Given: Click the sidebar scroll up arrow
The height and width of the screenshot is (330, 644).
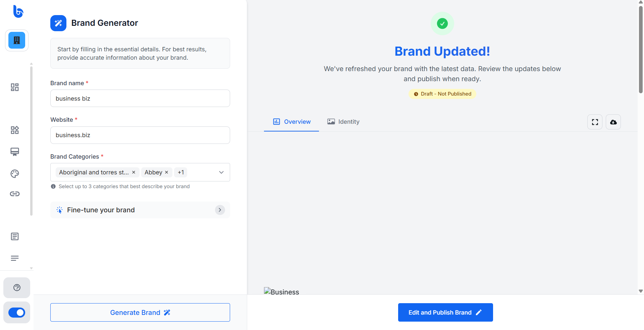Looking at the screenshot, I should coord(31,63).
